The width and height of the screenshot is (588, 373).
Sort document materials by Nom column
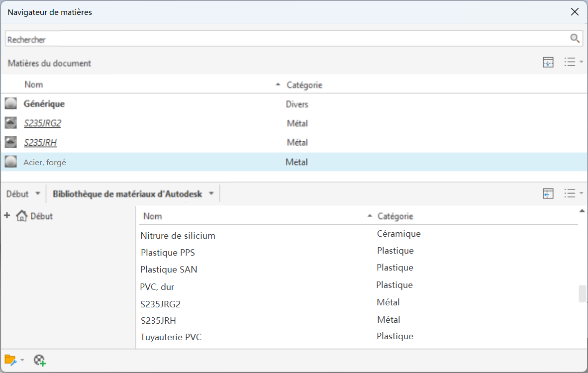pyautogui.click(x=34, y=85)
